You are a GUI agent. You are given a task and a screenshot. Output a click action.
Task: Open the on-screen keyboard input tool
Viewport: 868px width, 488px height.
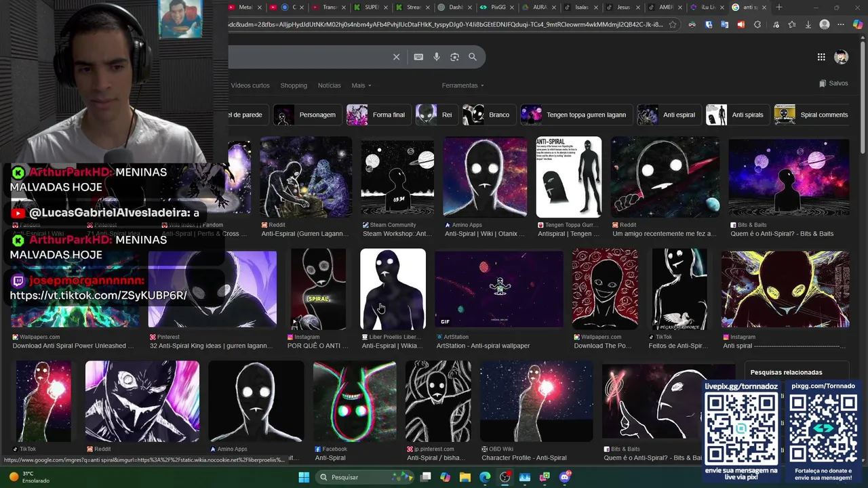418,57
